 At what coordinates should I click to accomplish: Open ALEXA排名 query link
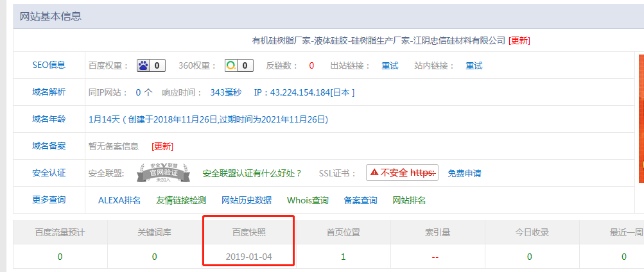pyautogui.click(x=119, y=200)
